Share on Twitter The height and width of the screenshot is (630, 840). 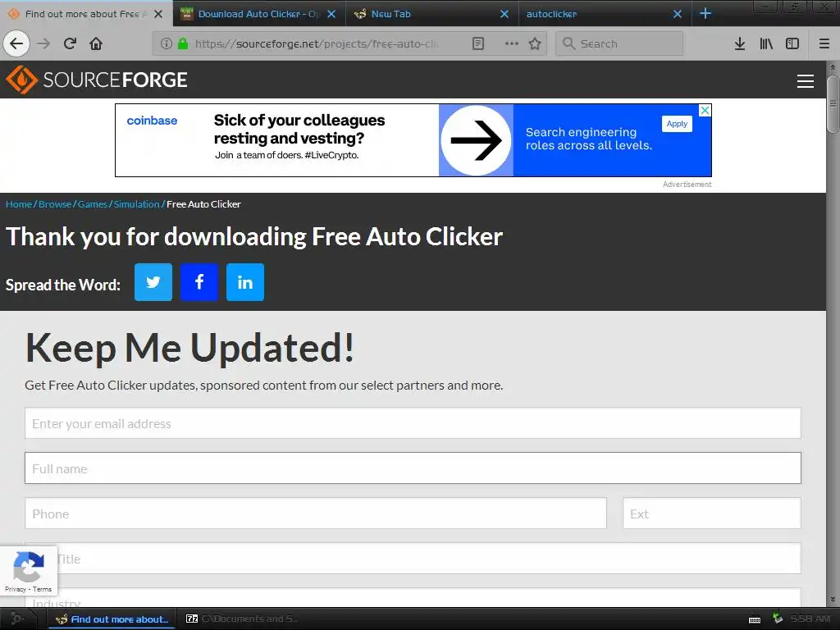click(153, 282)
